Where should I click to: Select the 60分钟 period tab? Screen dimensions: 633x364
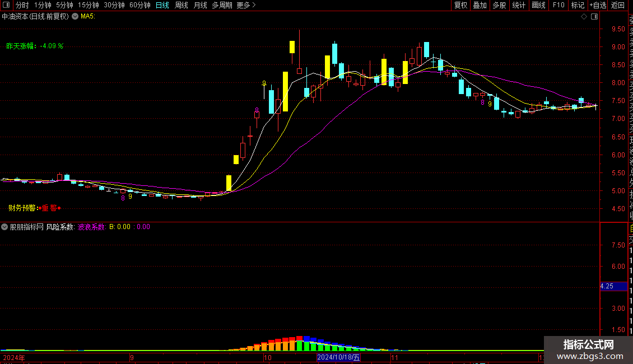140,5
